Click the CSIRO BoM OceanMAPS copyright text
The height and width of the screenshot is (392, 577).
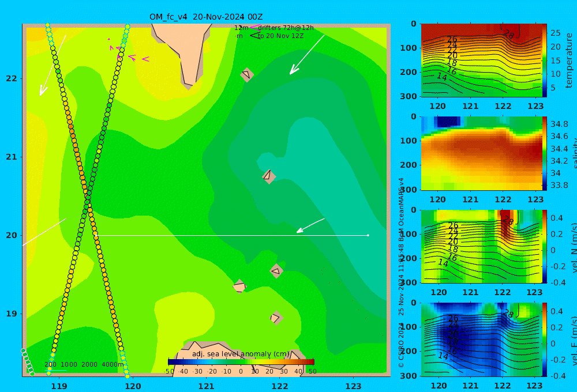[x=401, y=273]
